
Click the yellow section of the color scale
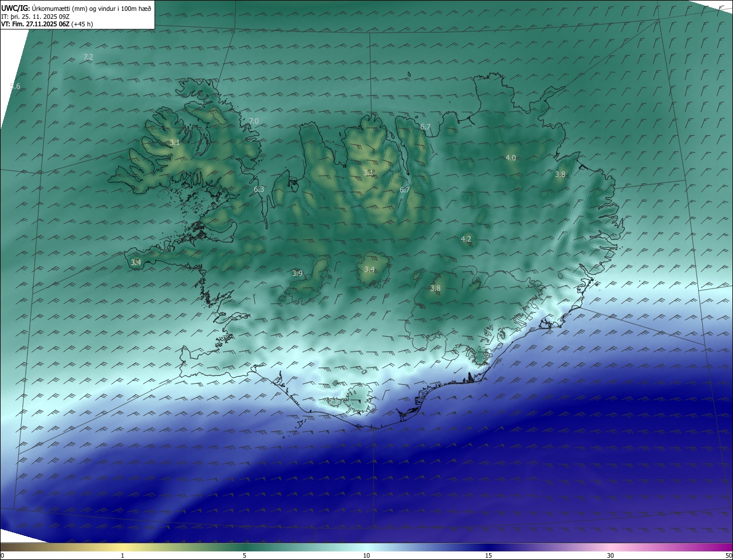[x=123, y=547]
